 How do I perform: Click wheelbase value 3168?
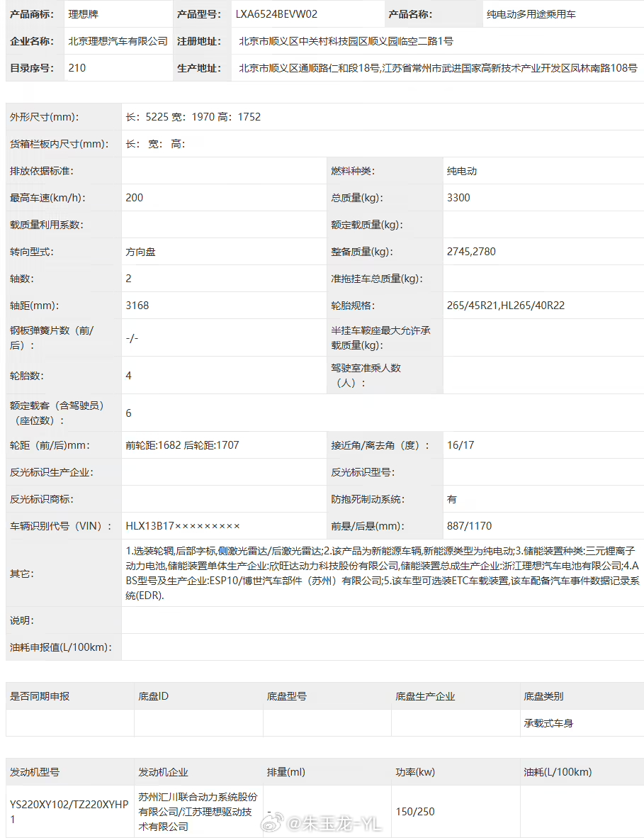click(137, 306)
